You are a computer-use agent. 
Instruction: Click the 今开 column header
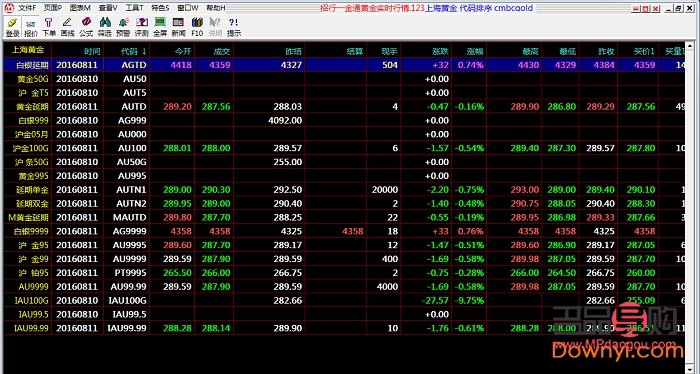(x=183, y=51)
